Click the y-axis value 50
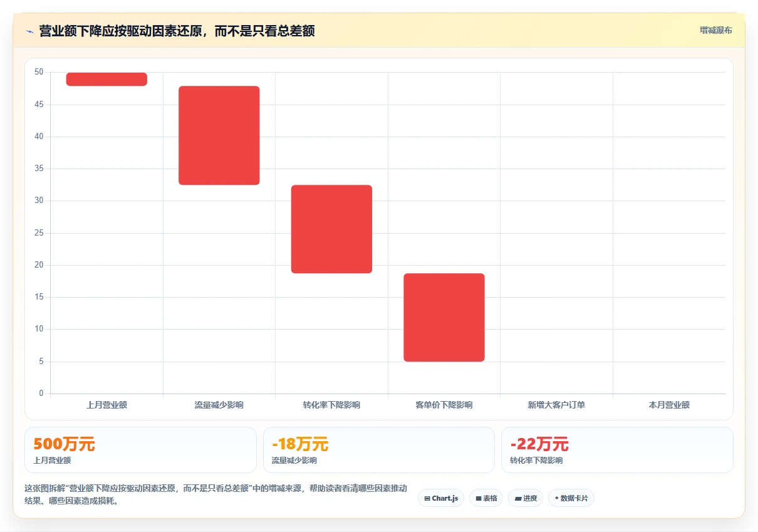The image size is (758, 532). [x=39, y=72]
